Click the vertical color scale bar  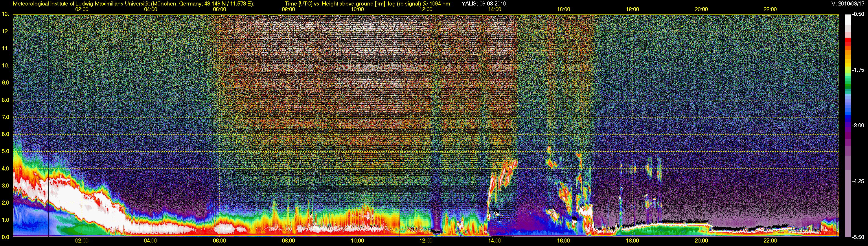pos(848,126)
